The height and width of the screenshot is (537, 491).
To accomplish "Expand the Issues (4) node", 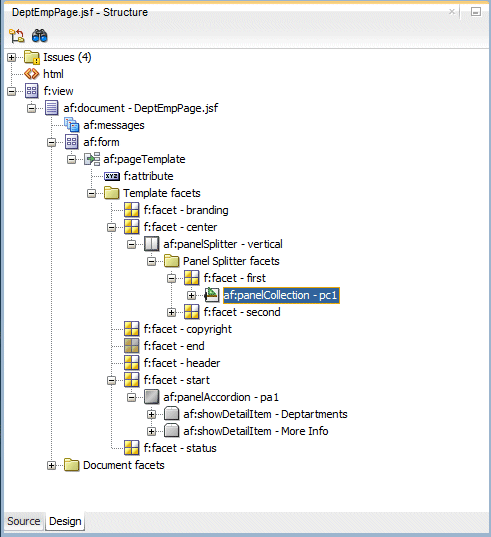I will (12, 58).
